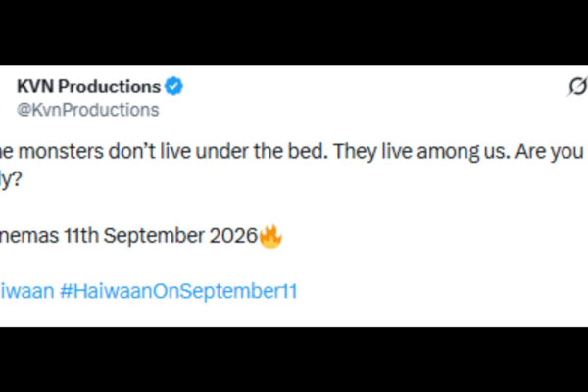588x392 pixels.
Task: Click the cut-off "nemas" word
Action: click(29, 236)
